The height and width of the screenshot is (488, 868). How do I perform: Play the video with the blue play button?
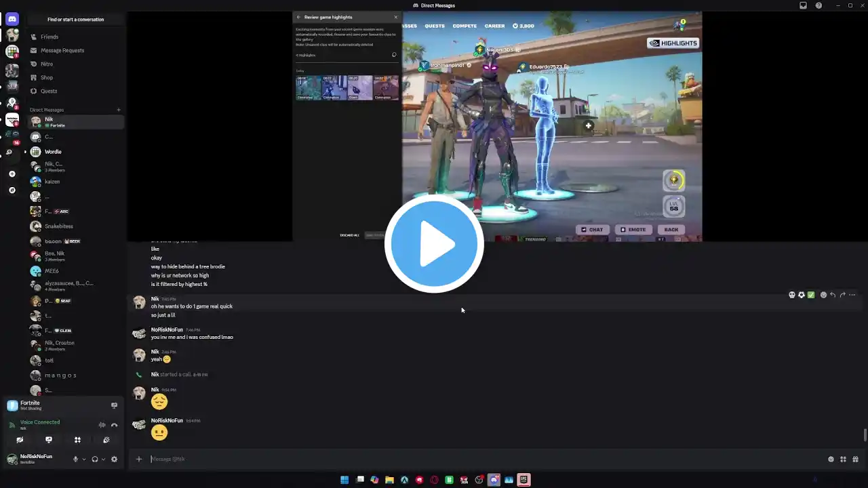[x=434, y=244]
